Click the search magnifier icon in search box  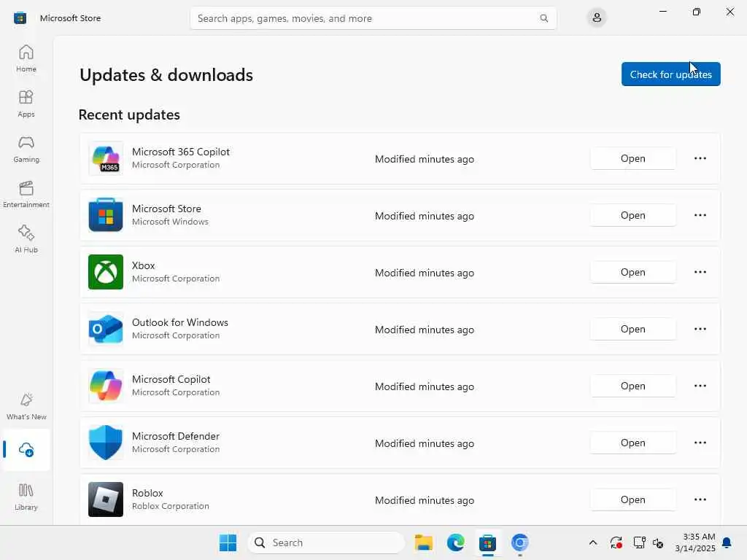click(x=543, y=18)
